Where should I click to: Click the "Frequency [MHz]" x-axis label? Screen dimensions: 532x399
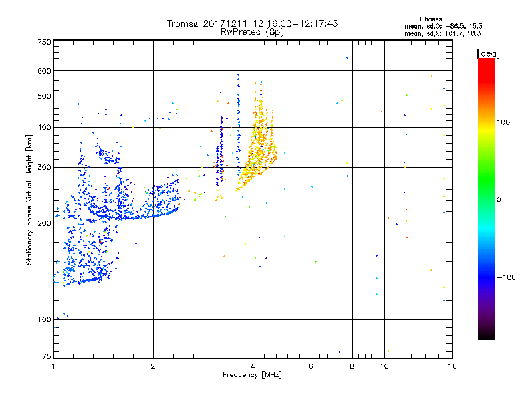(x=252, y=375)
